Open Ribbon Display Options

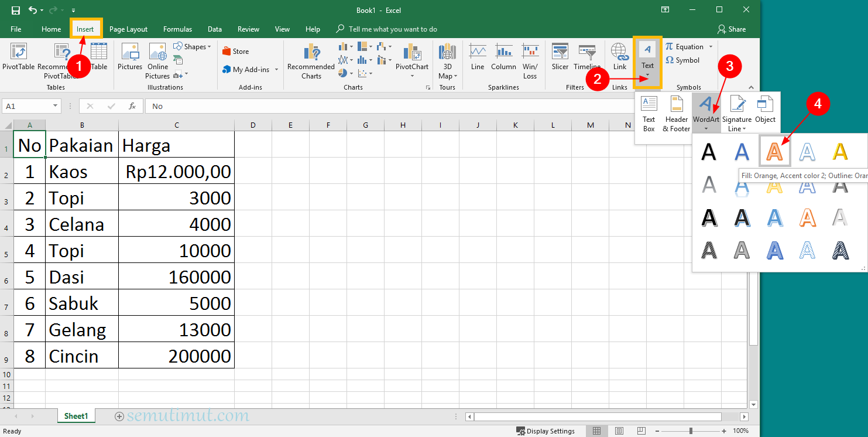pos(665,10)
